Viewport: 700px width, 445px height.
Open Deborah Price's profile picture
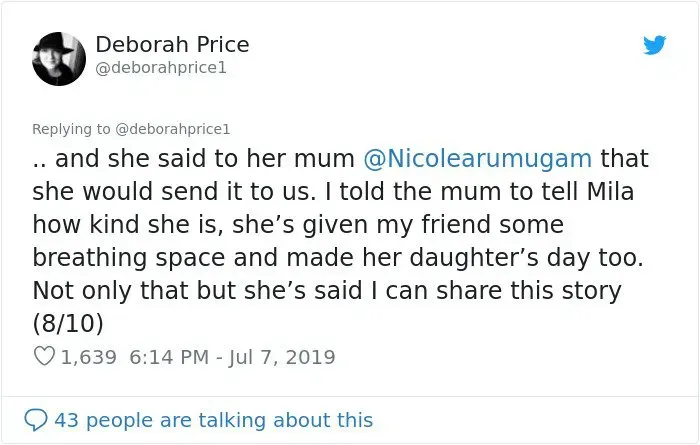tap(58, 58)
